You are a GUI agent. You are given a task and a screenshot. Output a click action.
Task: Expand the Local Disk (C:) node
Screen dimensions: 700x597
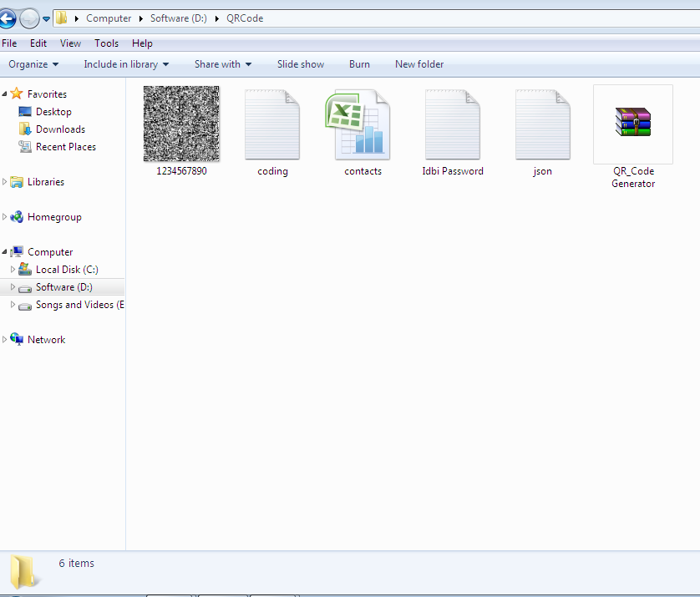(13, 269)
